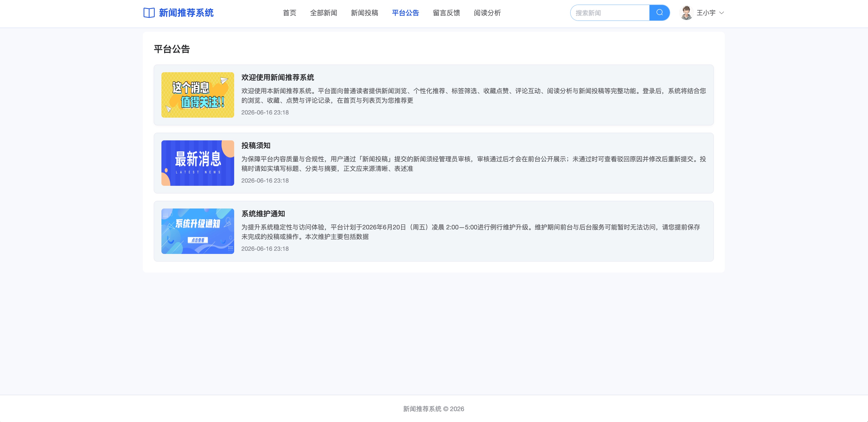Open 留言反馈 page
This screenshot has height=422, width=868.
(446, 13)
